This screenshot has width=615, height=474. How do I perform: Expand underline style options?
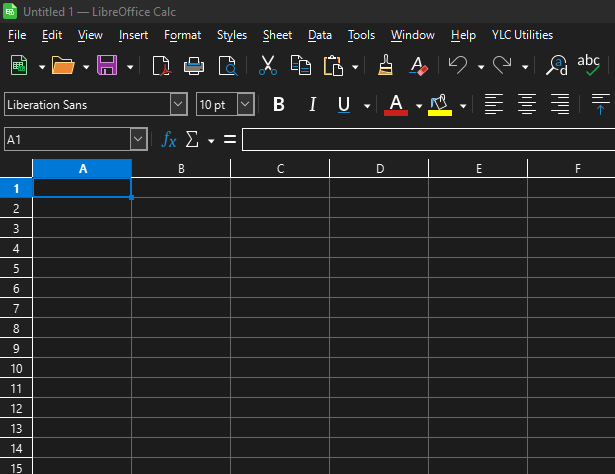(367, 106)
